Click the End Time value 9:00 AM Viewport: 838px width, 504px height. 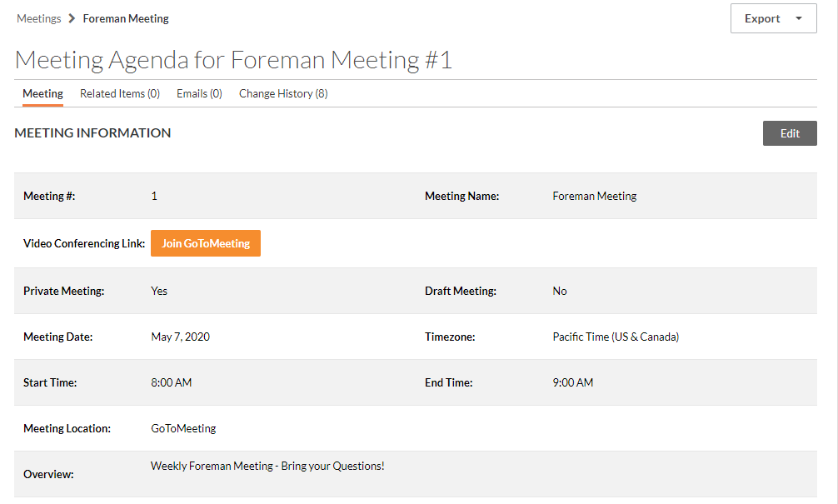(573, 382)
